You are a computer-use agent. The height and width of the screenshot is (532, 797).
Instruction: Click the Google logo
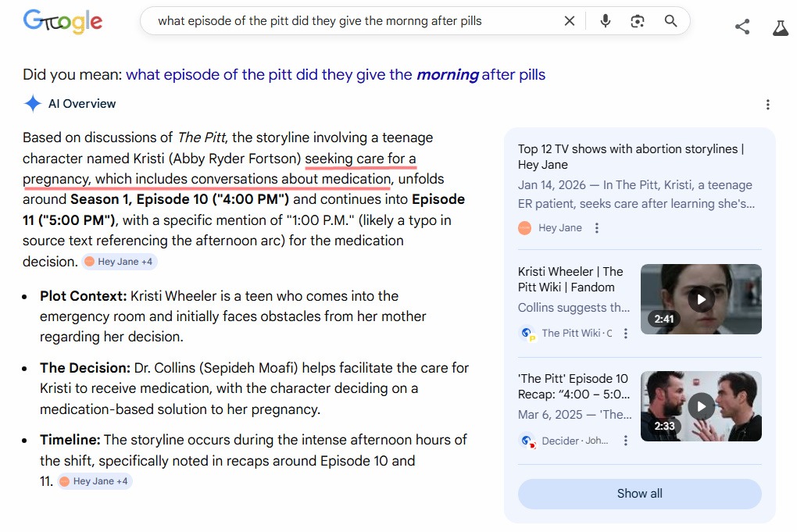pos(63,22)
